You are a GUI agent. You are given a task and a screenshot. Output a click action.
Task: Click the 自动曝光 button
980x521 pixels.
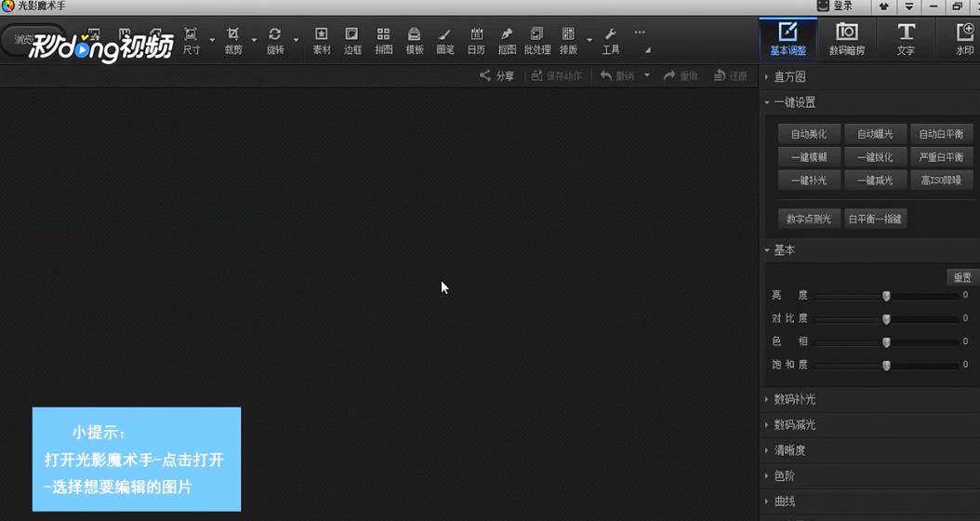point(875,134)
